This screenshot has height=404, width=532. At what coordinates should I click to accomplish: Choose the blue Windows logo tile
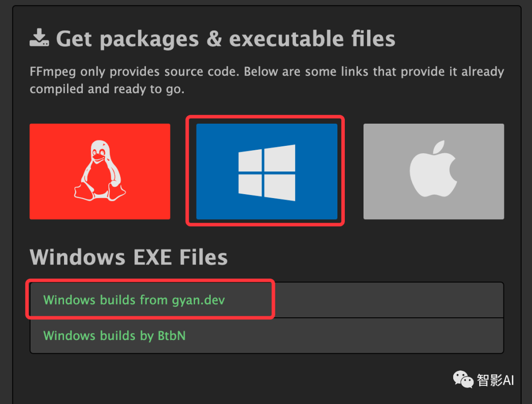266,171
